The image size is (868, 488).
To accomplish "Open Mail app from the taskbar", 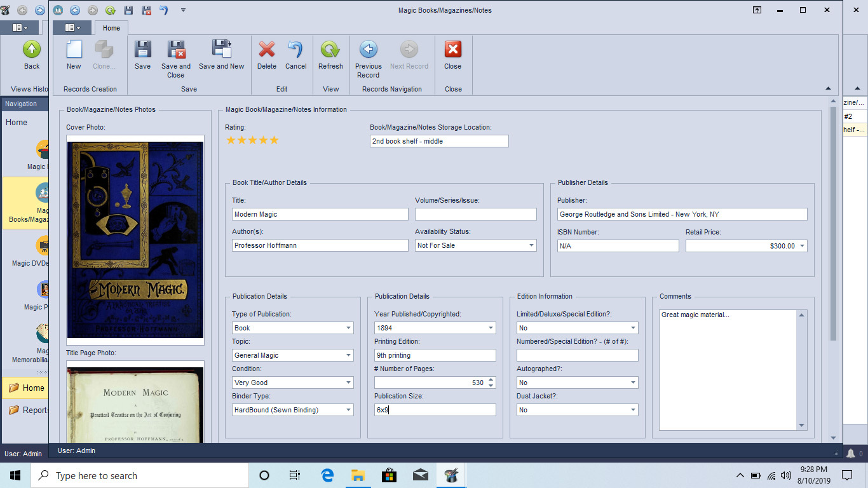I will (x=420, y=475).
